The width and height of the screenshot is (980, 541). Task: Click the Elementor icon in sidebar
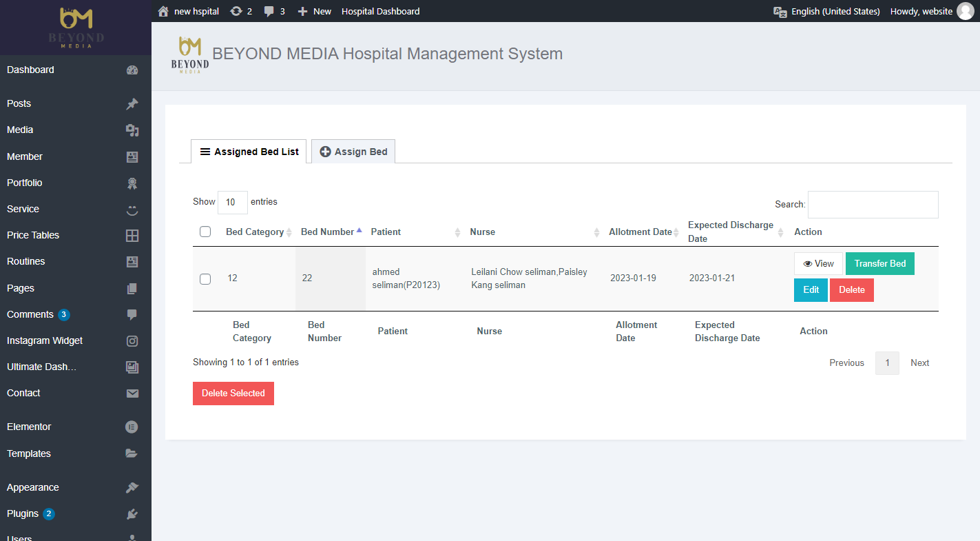coord(132,427)
